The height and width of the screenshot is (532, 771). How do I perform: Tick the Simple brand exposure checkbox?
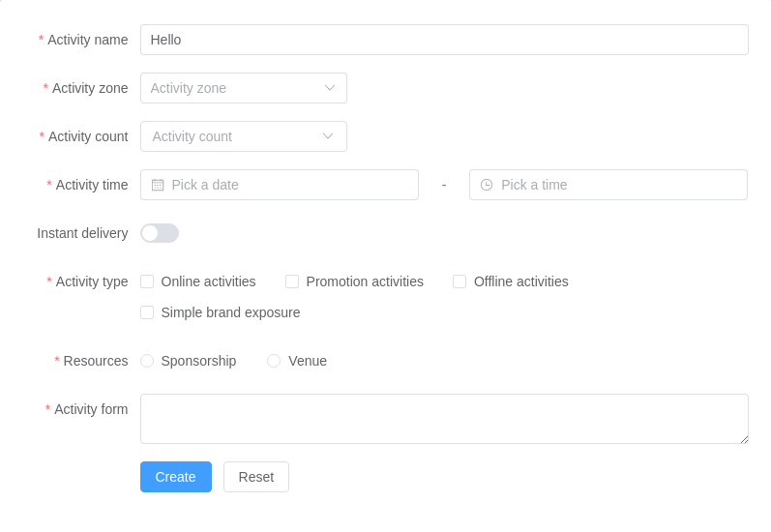147,312
